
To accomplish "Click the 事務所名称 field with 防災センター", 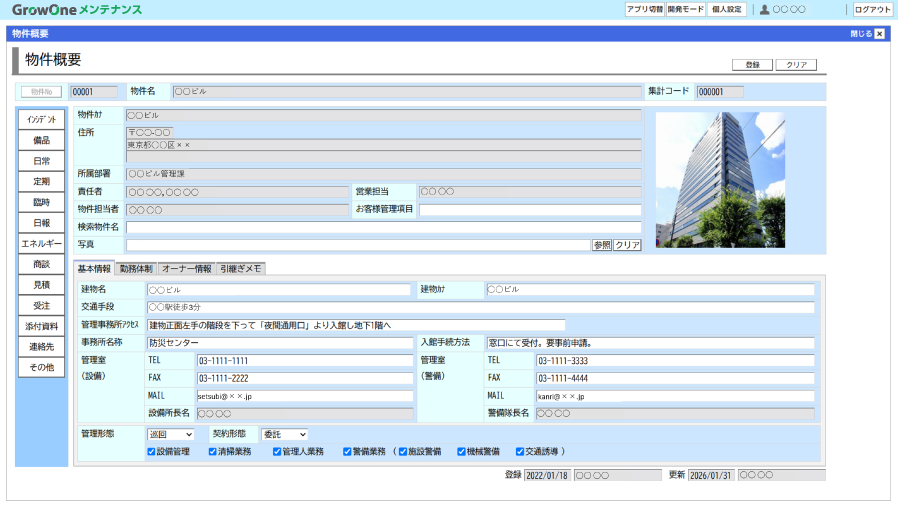I will (280, 343).
